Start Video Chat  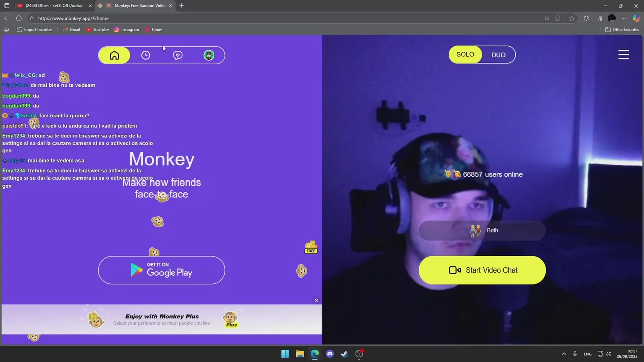(x=482, y=270)
